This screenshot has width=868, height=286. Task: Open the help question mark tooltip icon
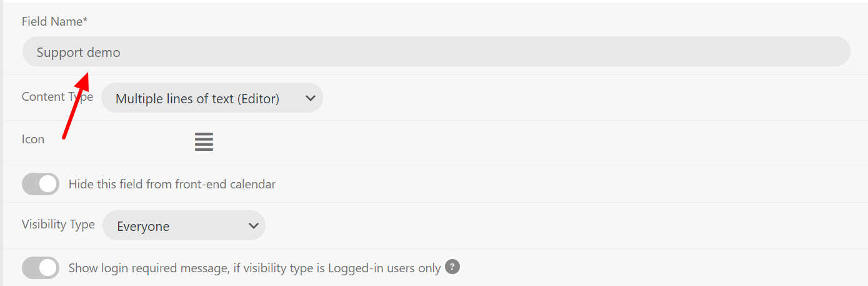452,267
